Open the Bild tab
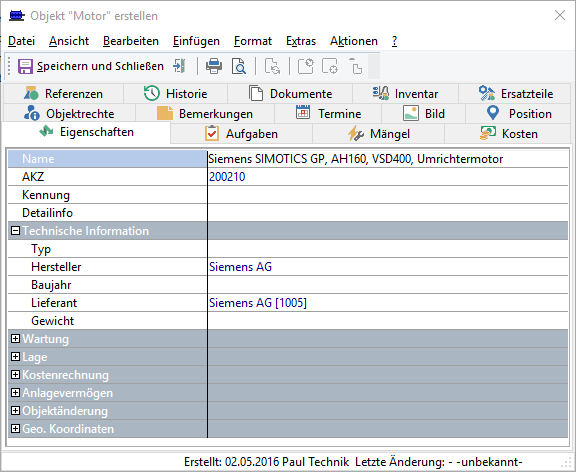 424,114
